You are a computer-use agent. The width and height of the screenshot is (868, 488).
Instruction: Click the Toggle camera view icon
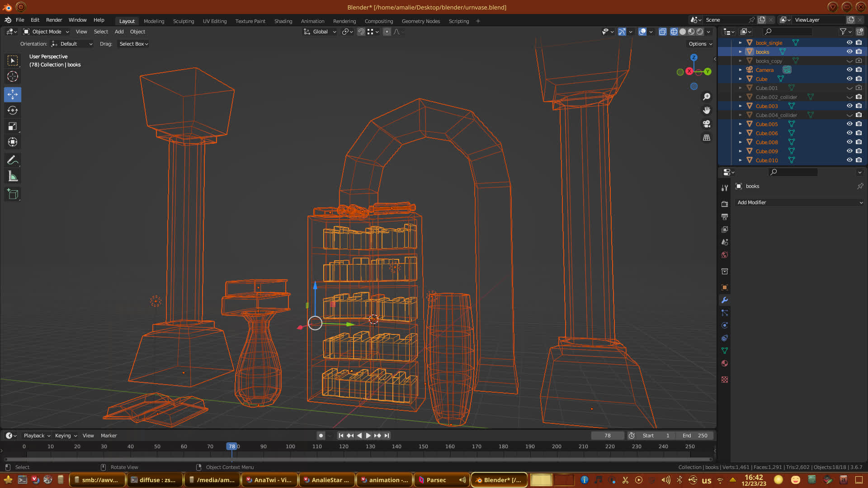707,124
